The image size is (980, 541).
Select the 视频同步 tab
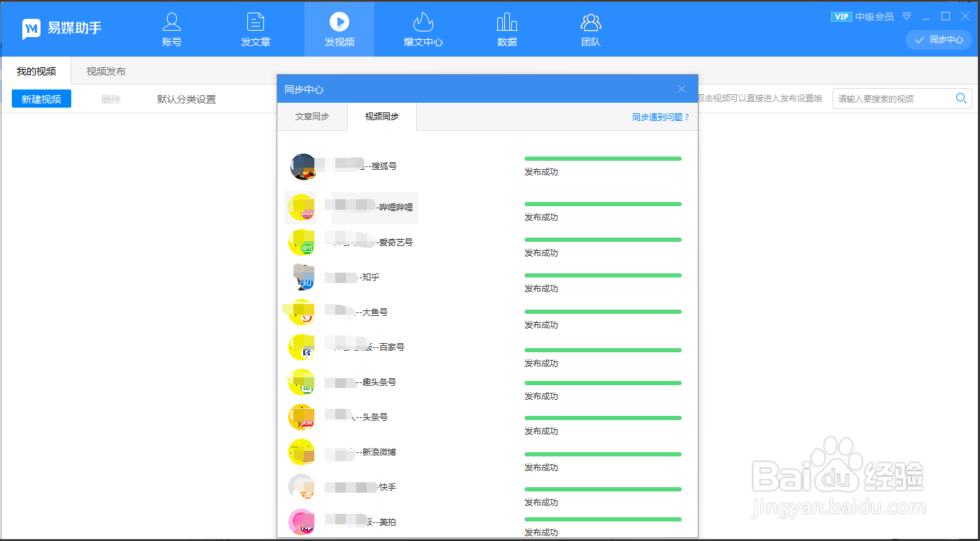pos(381,117)
